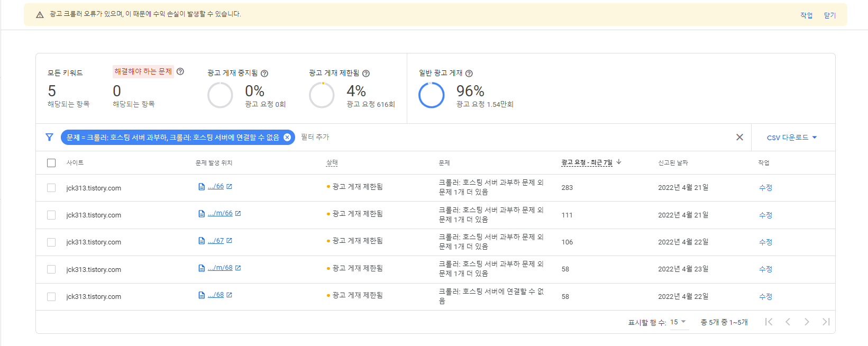Click status 광고 게재 제한됨 in .../66 row
This screenshot has height=346, width=868.
click(x=357, y=187)
